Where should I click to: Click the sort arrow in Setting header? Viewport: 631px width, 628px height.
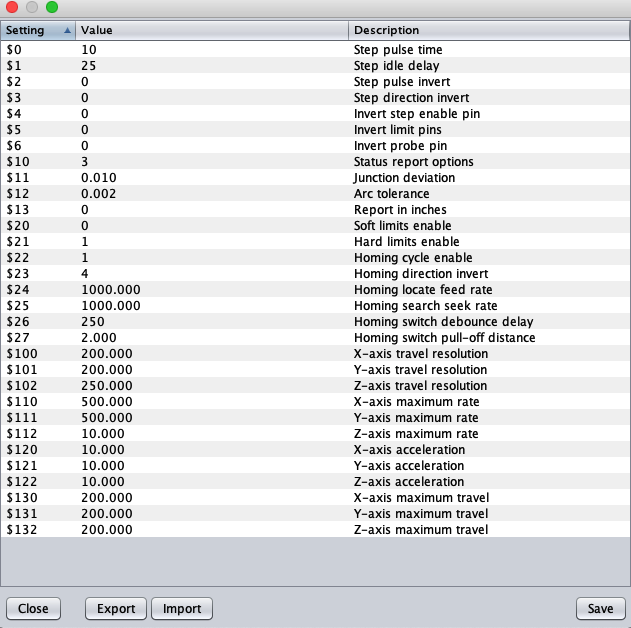click(67, 30)
